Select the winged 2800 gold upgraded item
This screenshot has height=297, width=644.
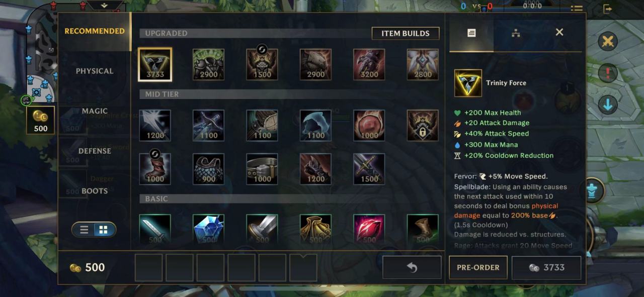point(423,64)
